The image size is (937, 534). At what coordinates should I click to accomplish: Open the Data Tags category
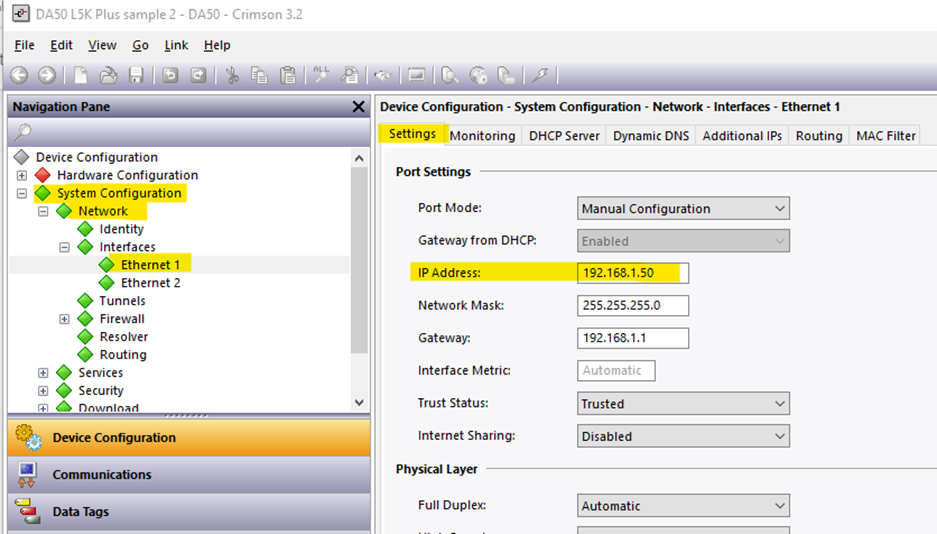pos(189,511)
